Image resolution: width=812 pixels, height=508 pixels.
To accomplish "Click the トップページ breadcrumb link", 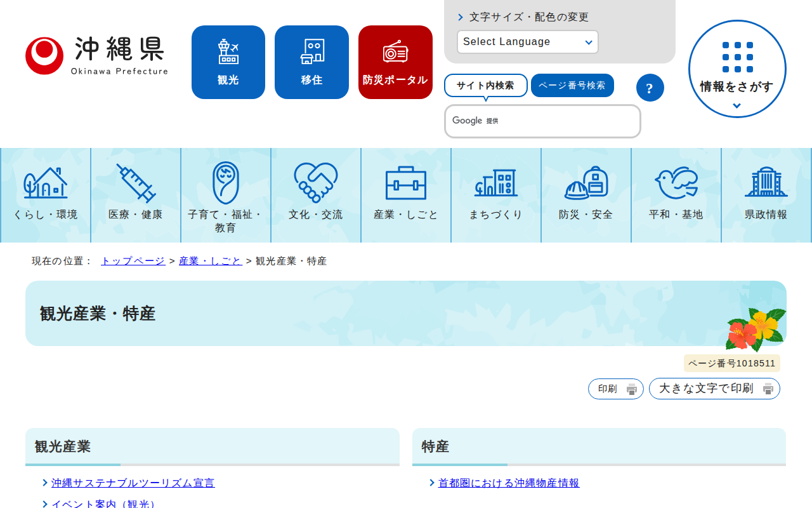I will 133,261.
